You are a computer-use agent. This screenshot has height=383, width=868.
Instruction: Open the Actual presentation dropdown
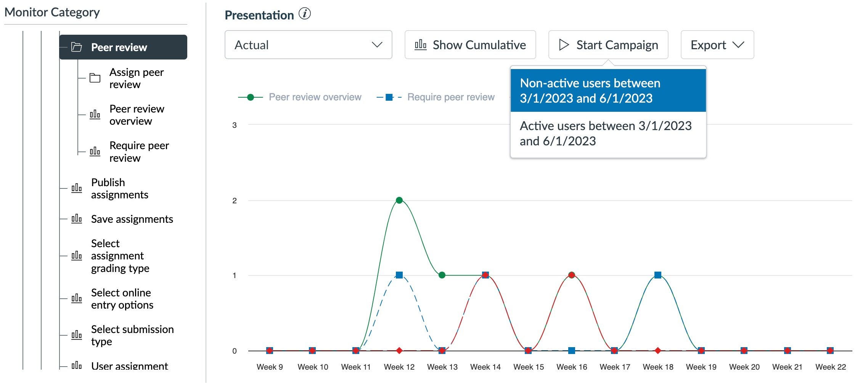tap(307, 45)
